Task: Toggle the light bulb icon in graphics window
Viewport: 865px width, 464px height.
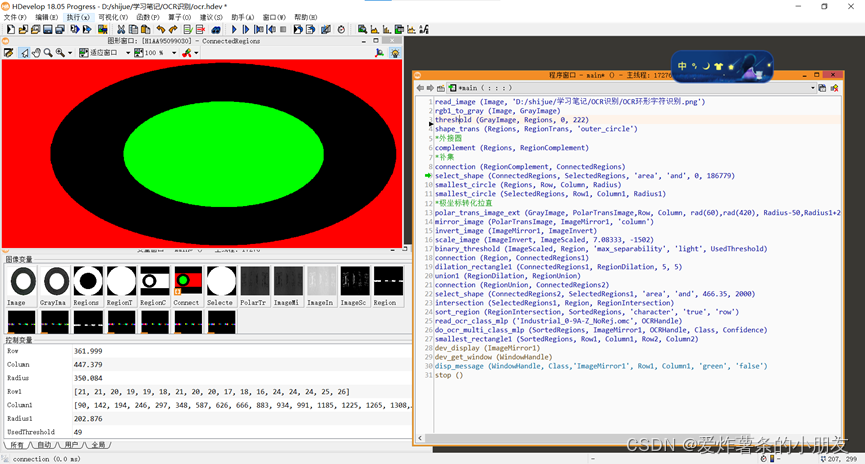Action: click(395, 52)
